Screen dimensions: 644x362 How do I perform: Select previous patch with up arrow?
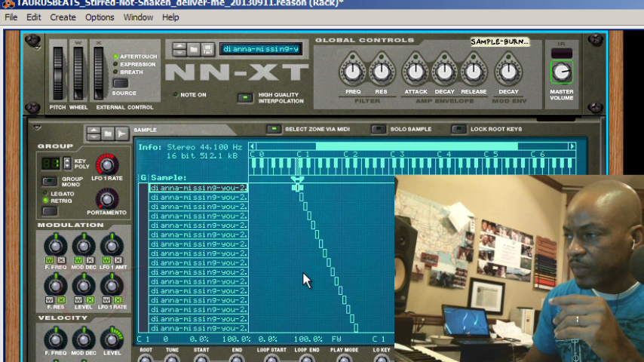click(x=179, y=46)
